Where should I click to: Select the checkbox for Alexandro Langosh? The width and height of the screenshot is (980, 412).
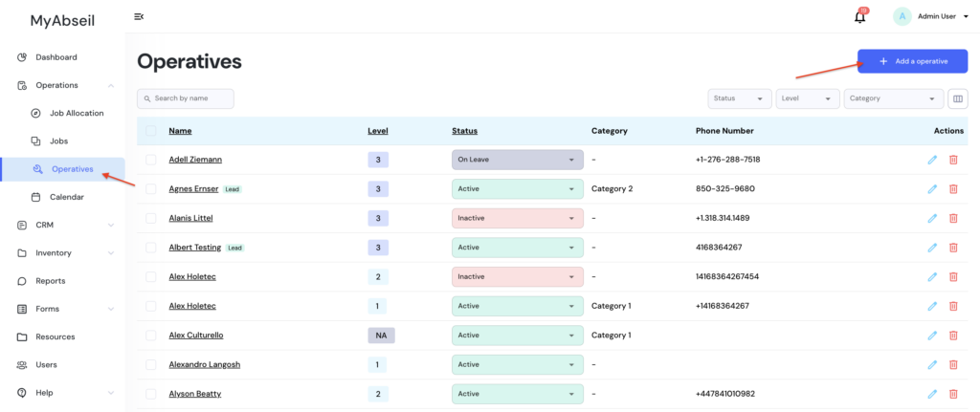151,364
